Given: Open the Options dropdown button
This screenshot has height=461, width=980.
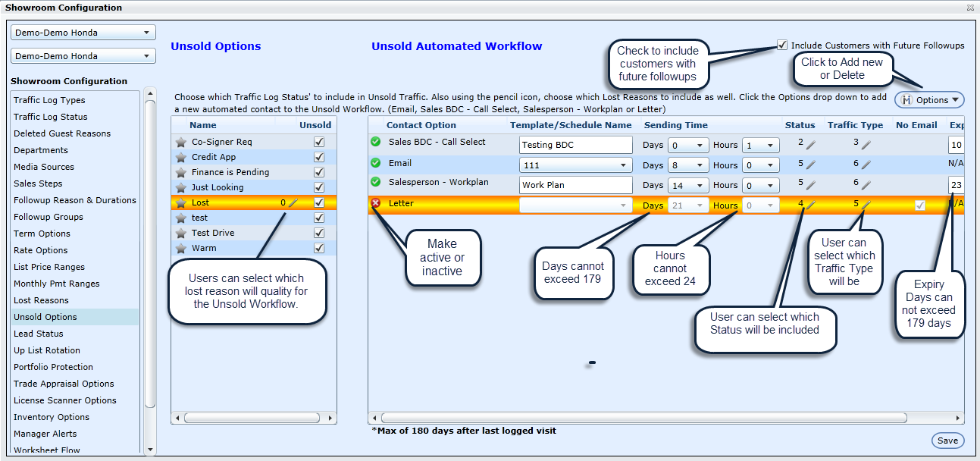Looking at the screenshot, I should click(930, 100).
